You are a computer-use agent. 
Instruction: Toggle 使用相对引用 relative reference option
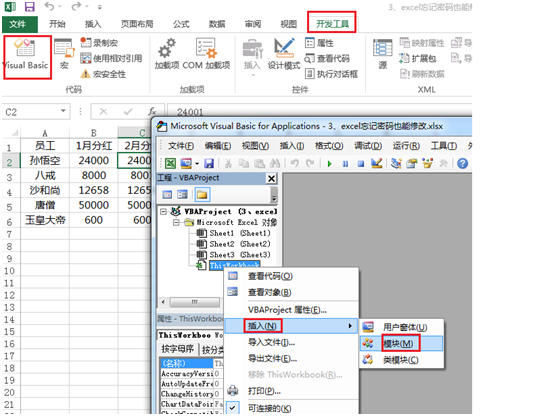click(x=111, y=58)
